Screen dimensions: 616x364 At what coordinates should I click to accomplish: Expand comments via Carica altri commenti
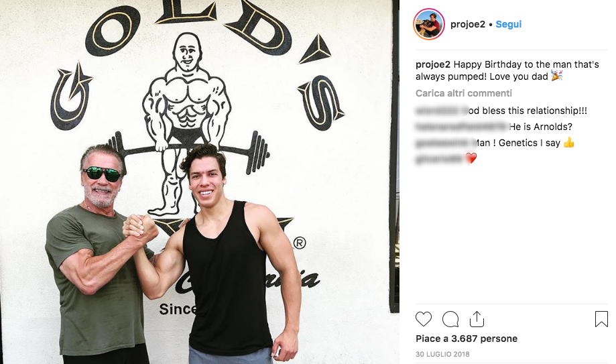pyautogui.click(x=464, y=93)
